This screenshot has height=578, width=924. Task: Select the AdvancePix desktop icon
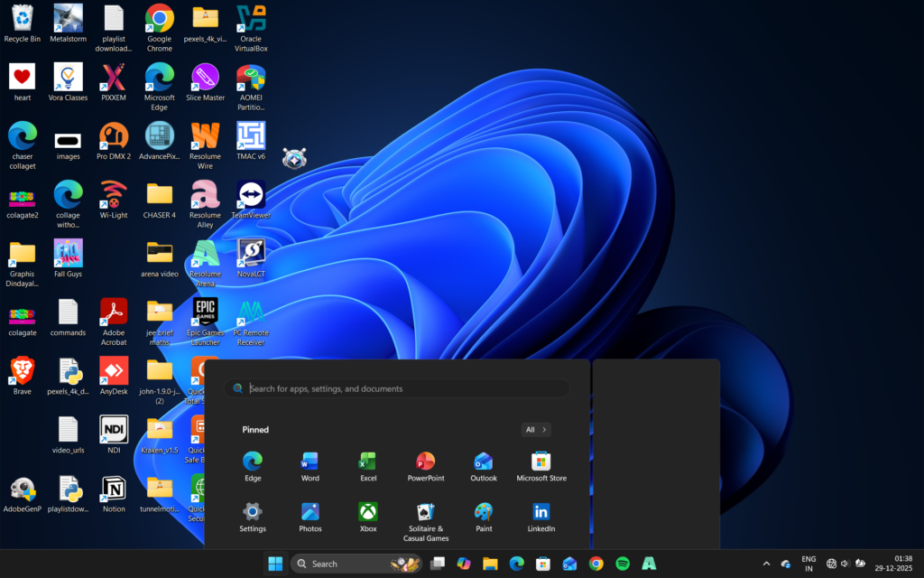[x=159, y=142]
